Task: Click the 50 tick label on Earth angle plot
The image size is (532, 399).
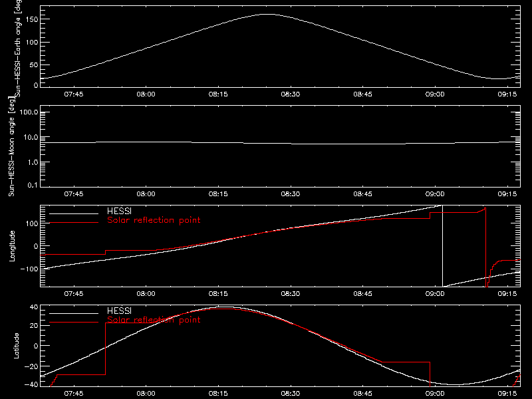Action: click(x=34, y=65)
